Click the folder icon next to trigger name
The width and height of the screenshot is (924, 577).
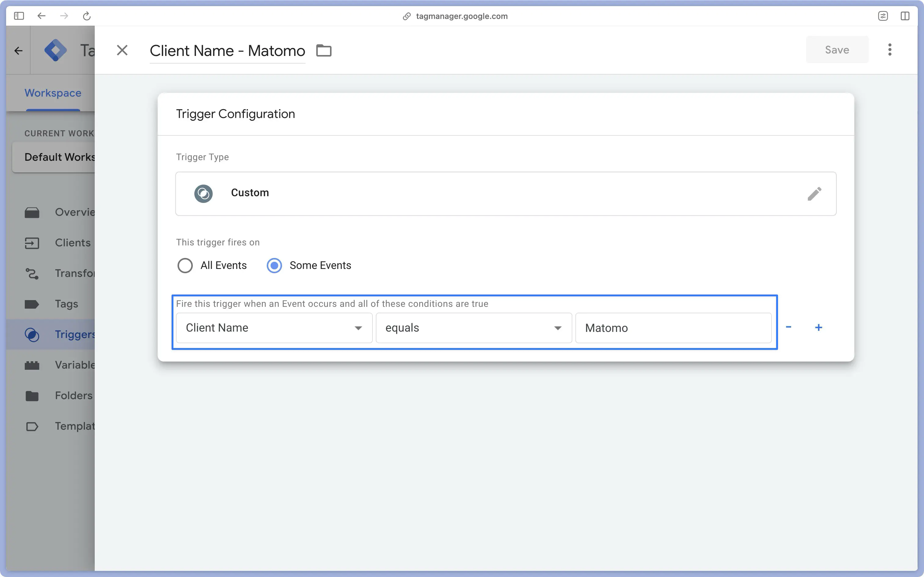click(324, 50)
